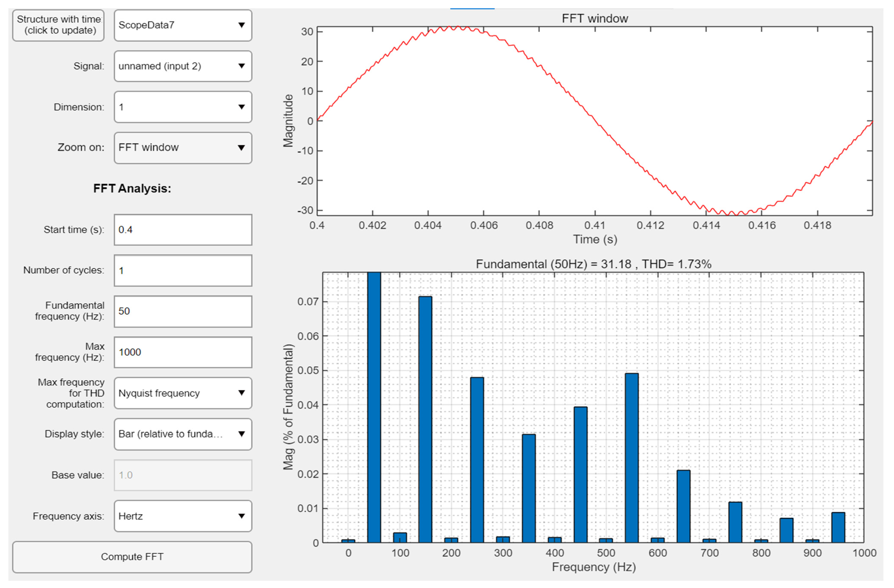This screenshot has height=588, width=894.
Task: Click the tallest 50Hz fundamental bar
Action: 374,408
